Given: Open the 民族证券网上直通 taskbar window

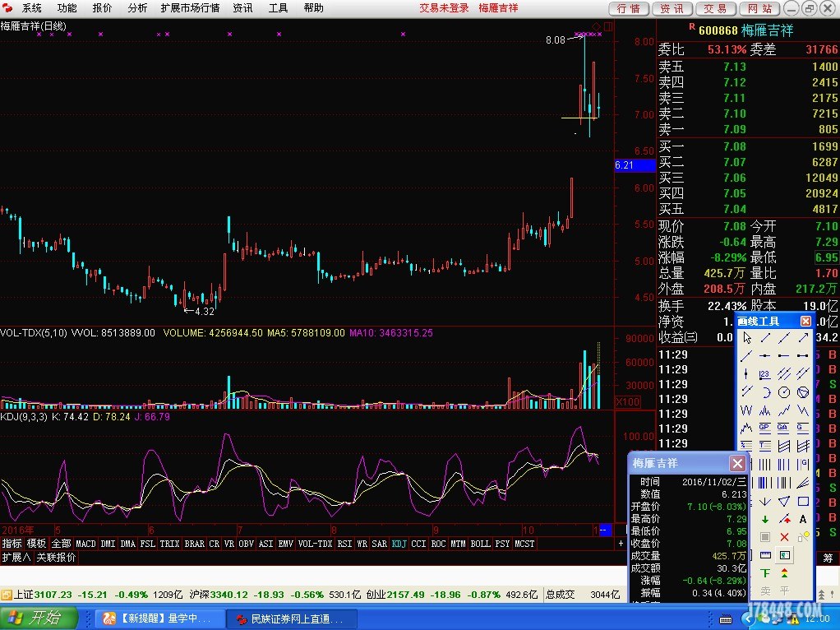Looking at the screenshot, I should (291, 618).
